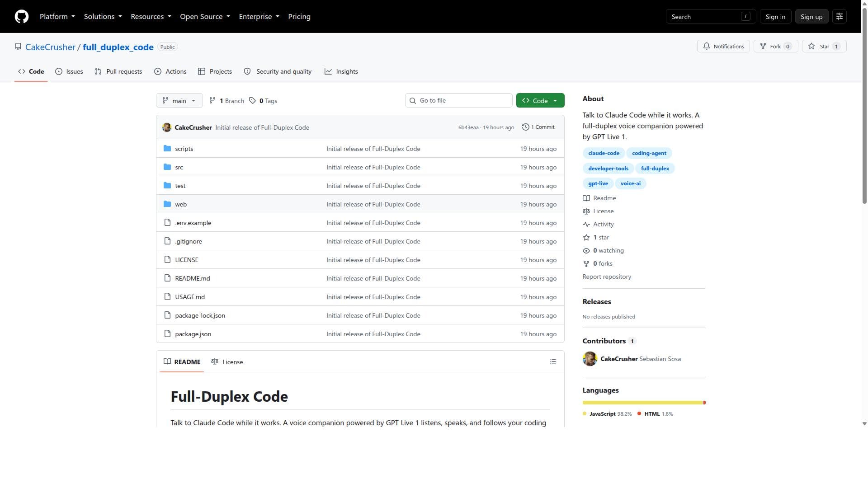Switch to the Actions tab
The height and width of the screenshot is (488, 868).
pos(170,71)
